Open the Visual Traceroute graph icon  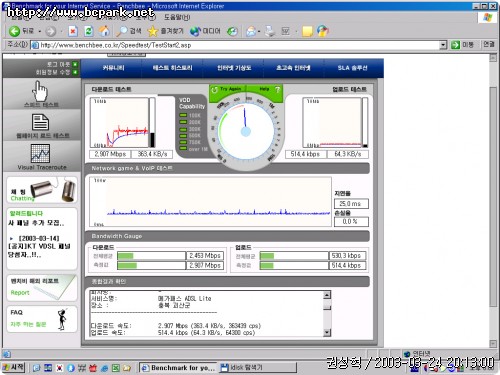(40, 153)
